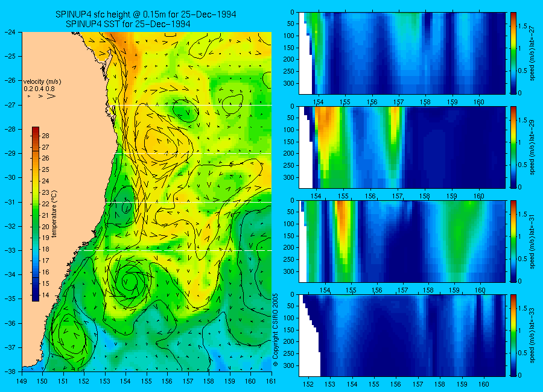Select the '© Copyright CSIRO 2005' text
The image size is (543, 392).
coord(275,329)
